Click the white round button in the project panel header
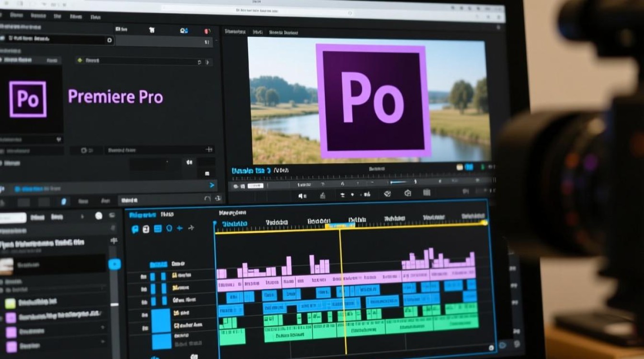Viewport: 644px width, 359px height. 99,216
